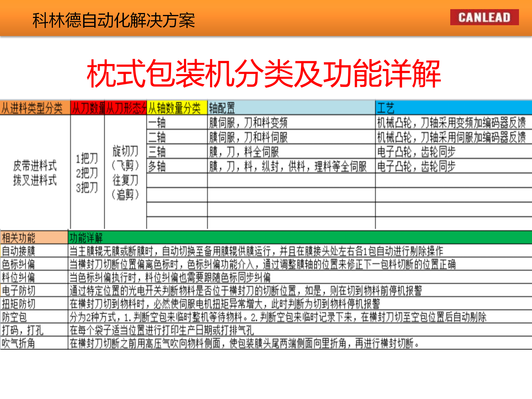The width and height of the screenshot is (532, 399).
Task: Click the text 2把刀
Action: (x=87, y=173)
